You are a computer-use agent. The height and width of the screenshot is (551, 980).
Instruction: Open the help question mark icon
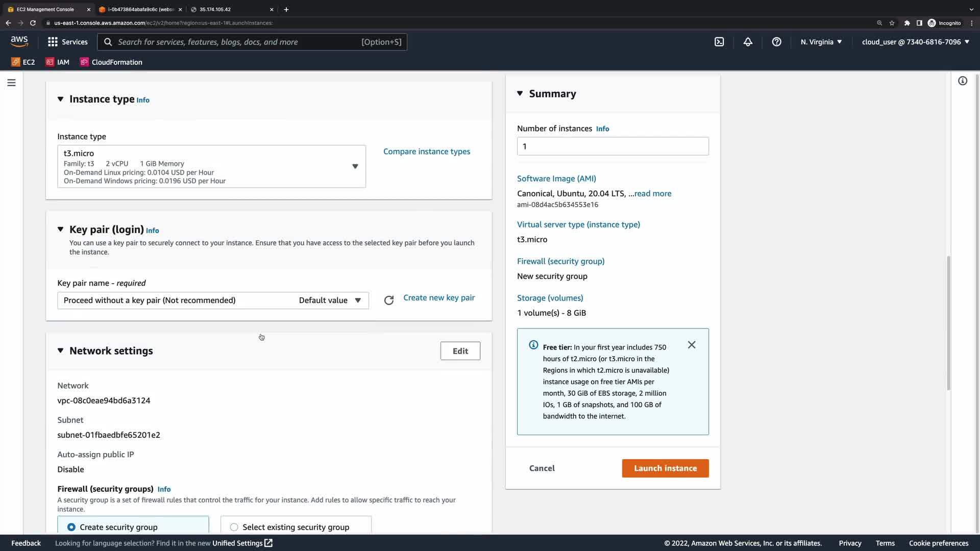click(776, 42)
